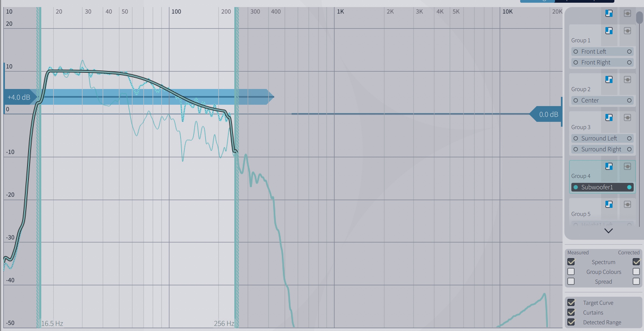Click the +4.0 dB level handle

(19, 97)
